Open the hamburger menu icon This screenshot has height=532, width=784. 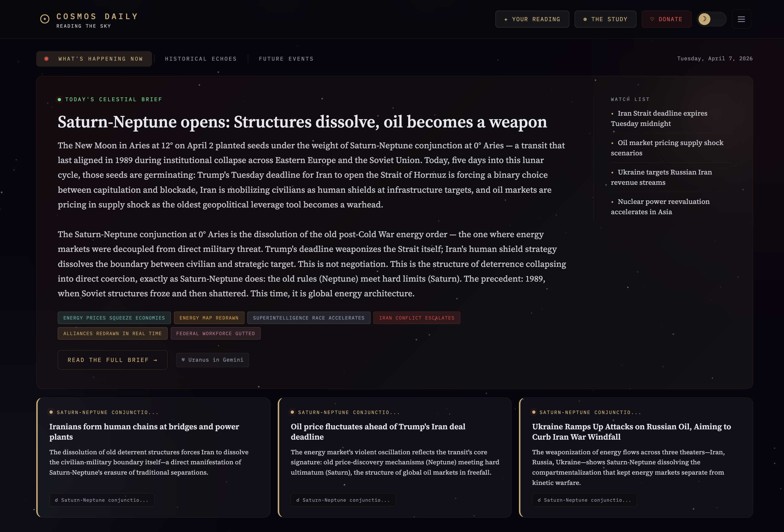741,19
